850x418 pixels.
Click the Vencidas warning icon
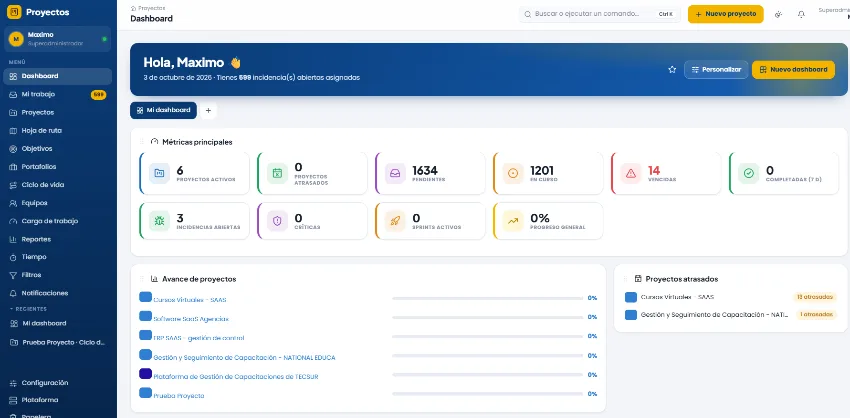(631, 173)
